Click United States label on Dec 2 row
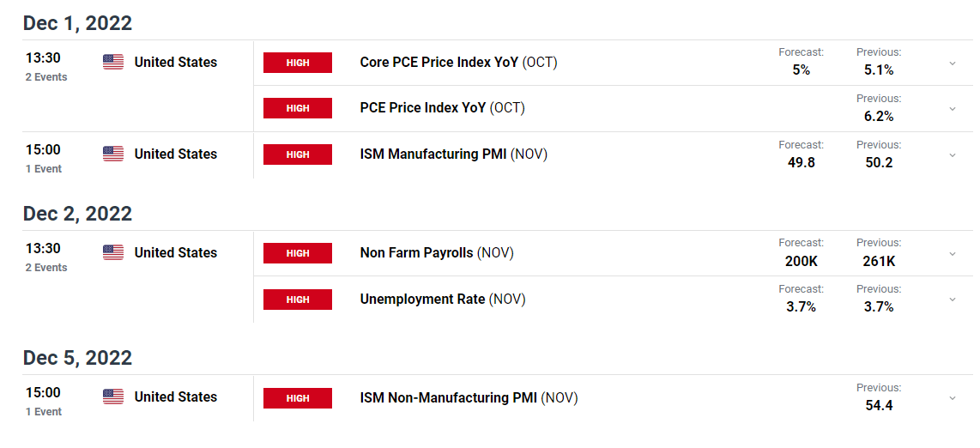980x448 pixels. (176, 252)
